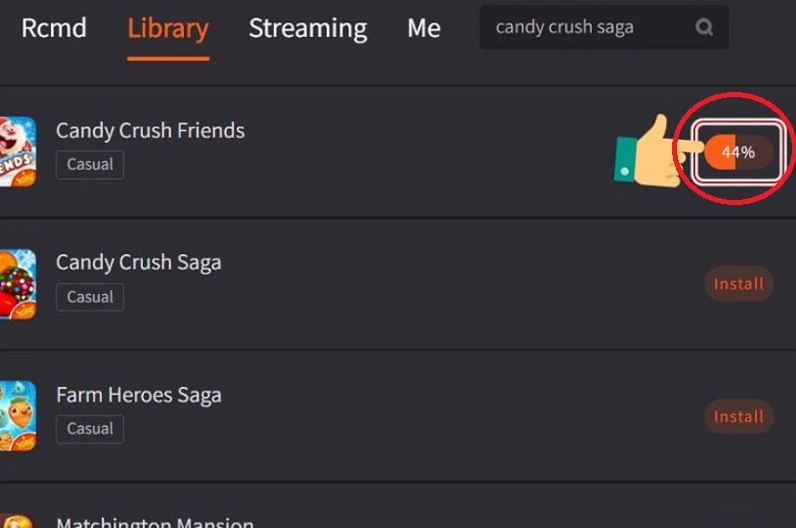Open the Farm Heroes Saga title
This screenshot has height=528, width=796.
click(x=139, y=395)
